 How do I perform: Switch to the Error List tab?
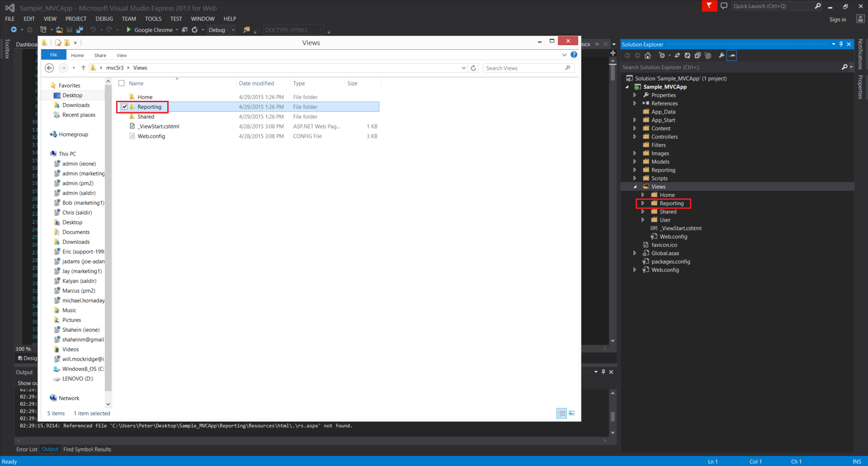click(27, 449)
